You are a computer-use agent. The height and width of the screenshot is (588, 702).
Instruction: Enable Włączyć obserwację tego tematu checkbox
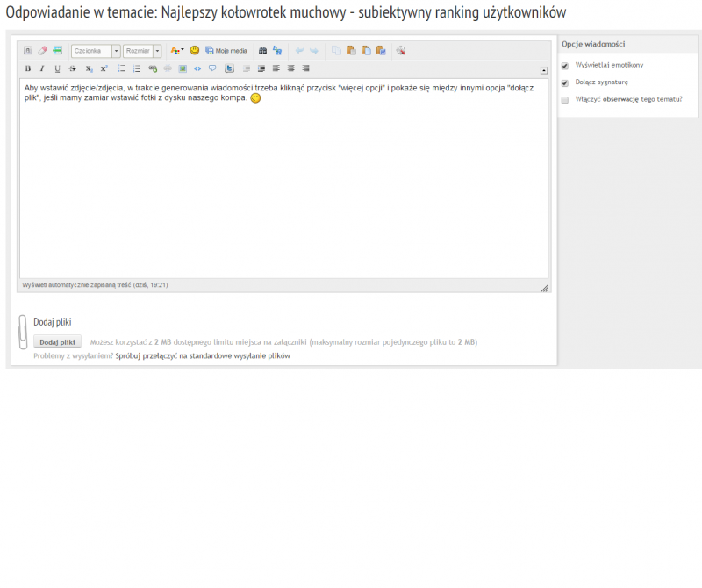[x=565, y=100]
